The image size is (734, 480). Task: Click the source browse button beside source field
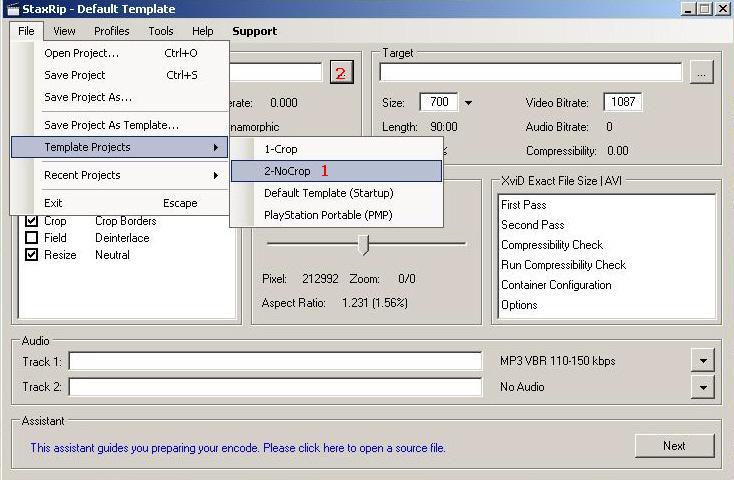pos(342,72)
